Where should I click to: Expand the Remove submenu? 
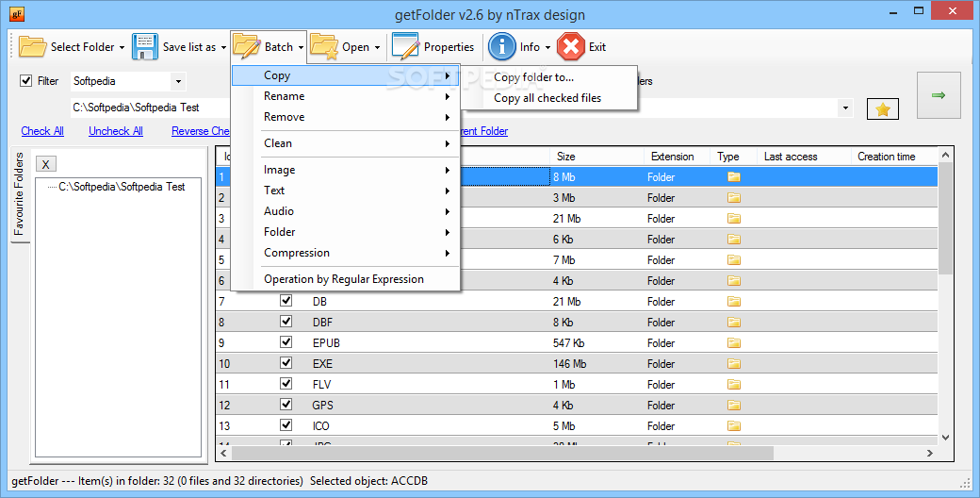tap(346, 117)
